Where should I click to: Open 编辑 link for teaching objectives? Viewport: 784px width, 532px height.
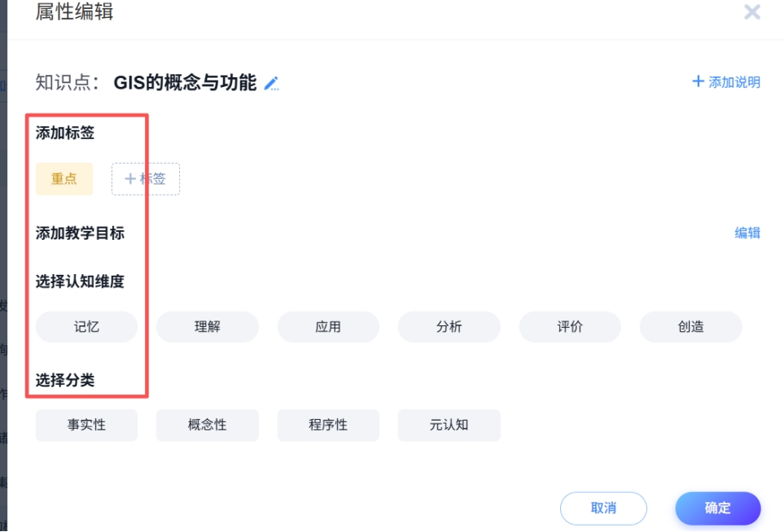[747, 233]
